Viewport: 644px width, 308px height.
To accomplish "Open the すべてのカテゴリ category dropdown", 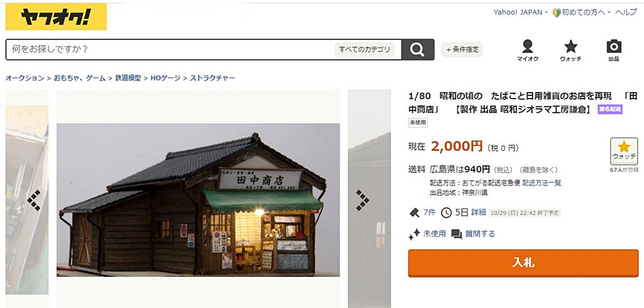I will [365, 50].
